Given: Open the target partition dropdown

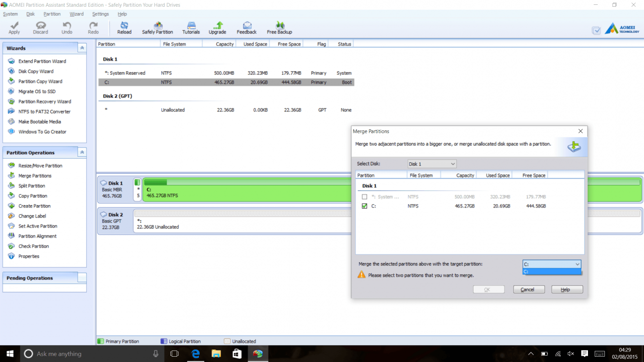Looking at the screenshot, I should pyautogui.click(x=552, y=264).
